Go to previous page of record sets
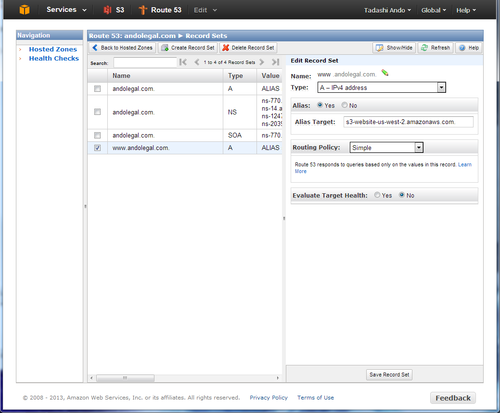This screenshot has width=500, height=413. (197, 62)
